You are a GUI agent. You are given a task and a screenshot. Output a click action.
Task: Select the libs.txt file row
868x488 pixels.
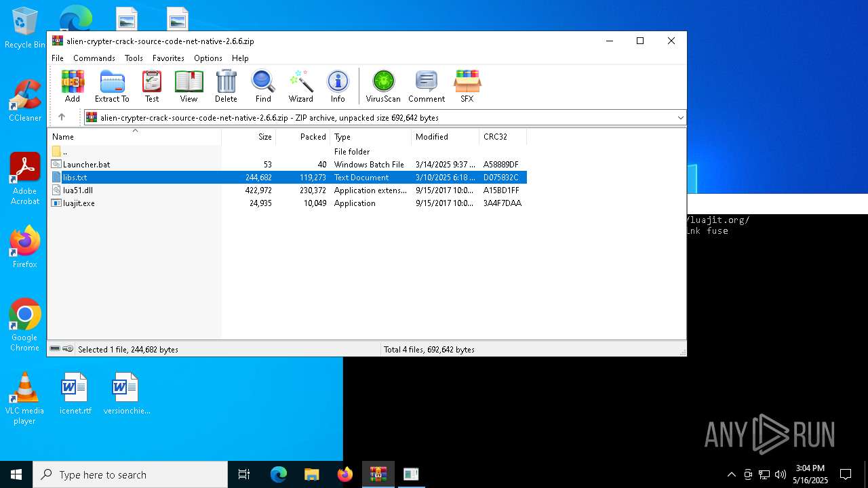point(288,177)
